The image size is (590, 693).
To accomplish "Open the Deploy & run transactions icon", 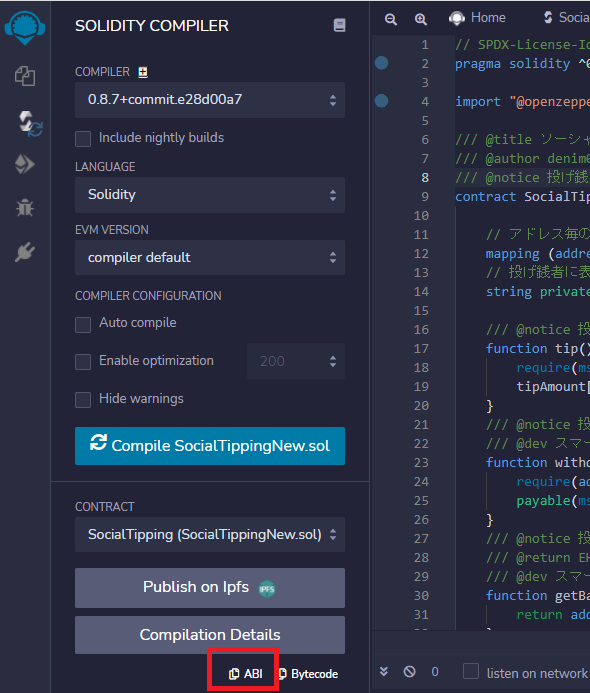I will pos(25,164).
